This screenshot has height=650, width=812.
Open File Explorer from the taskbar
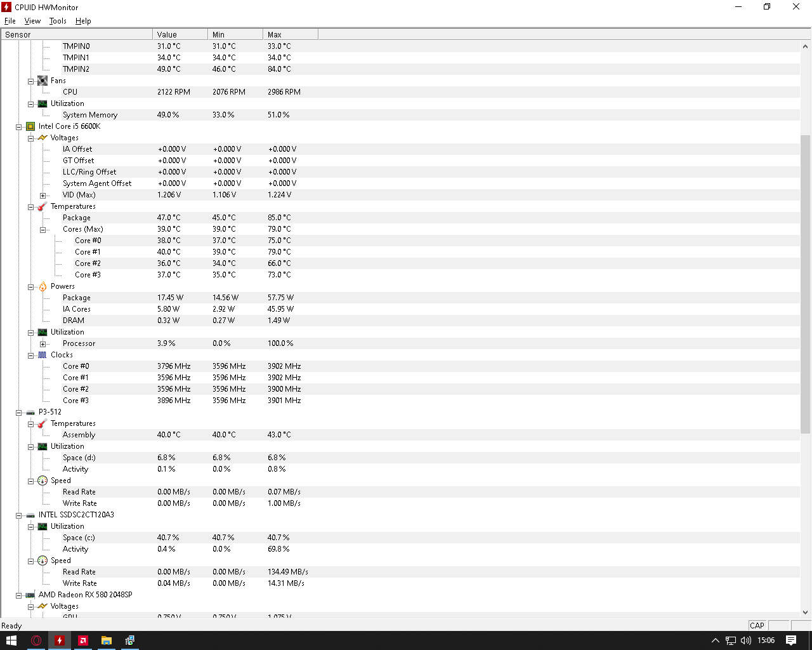(x=107, y=640)
